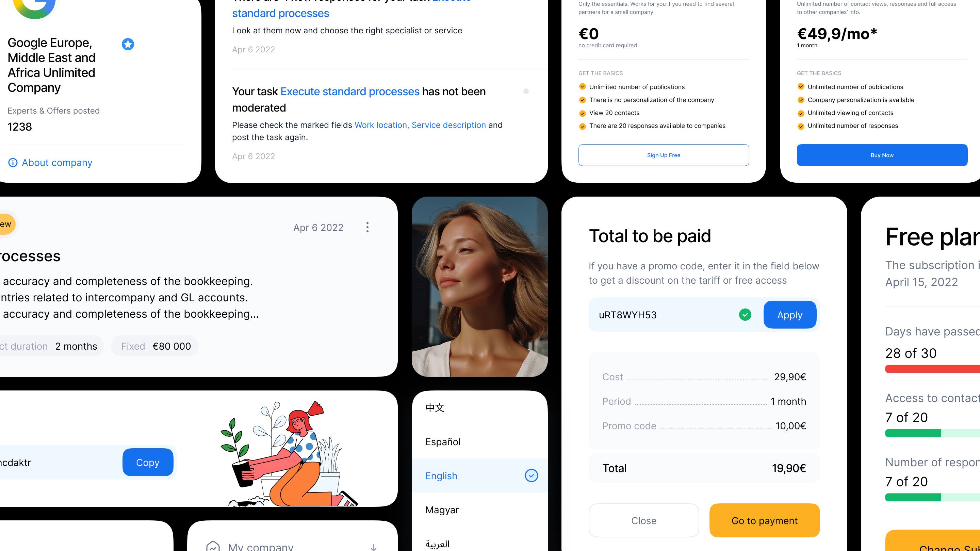Open the Execute standard processes task link

coord(349,91)
